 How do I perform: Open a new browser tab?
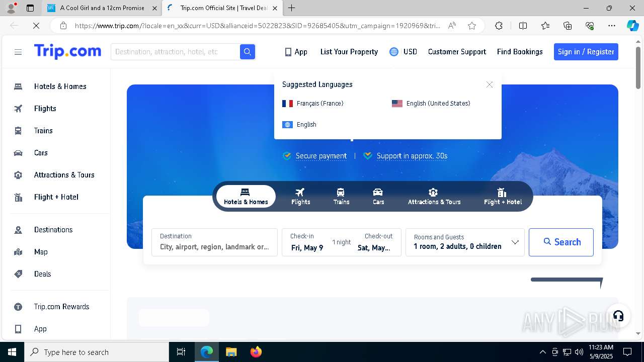click(x=292, y=8)
